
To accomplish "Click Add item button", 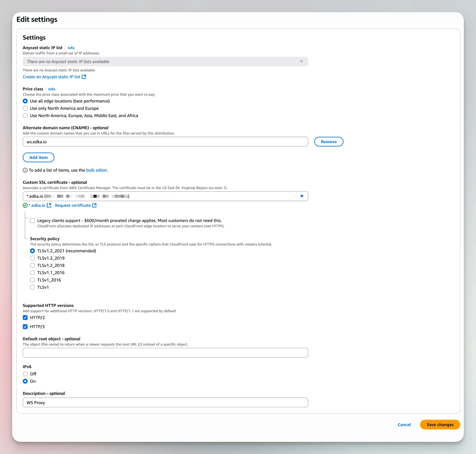I will tap(38, 157).
